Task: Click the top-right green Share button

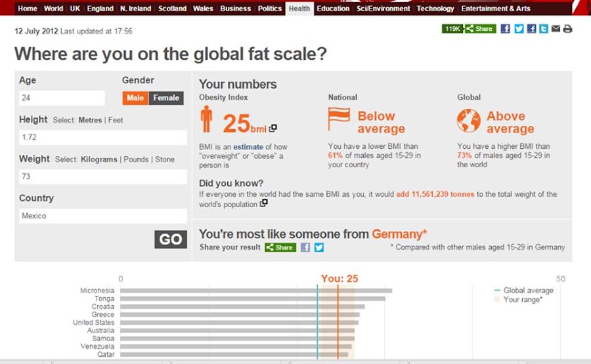Action: [480, 29]
